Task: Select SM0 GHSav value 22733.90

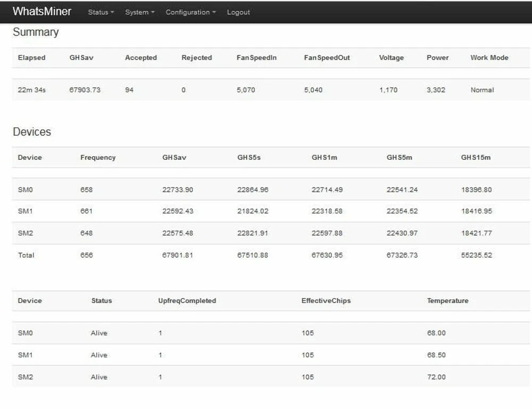Action: point(178,190)
